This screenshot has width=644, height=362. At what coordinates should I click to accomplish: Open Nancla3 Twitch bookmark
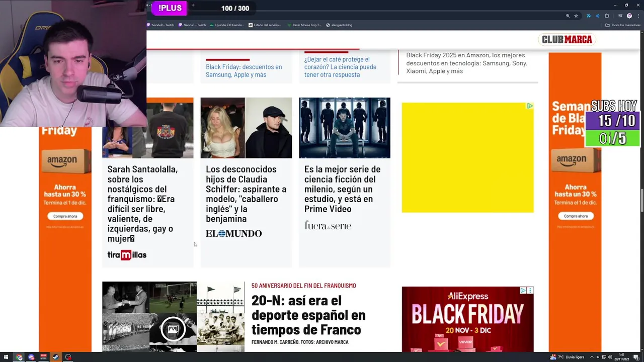[x=192, y=25]
